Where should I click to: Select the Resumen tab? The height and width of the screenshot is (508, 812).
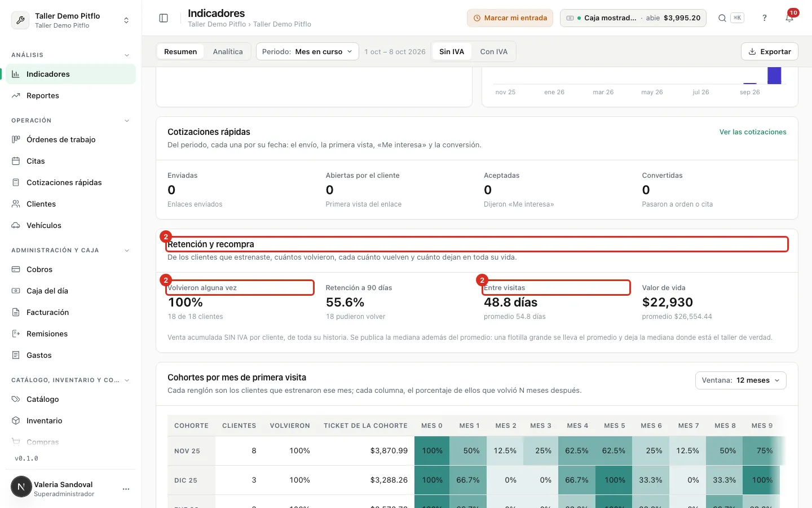tap(180, 51)
